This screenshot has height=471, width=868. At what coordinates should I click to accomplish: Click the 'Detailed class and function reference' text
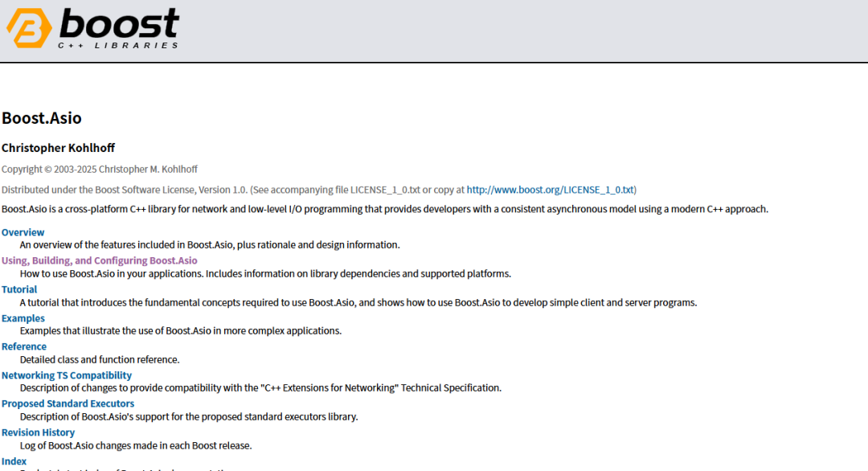tap(100, 359)
